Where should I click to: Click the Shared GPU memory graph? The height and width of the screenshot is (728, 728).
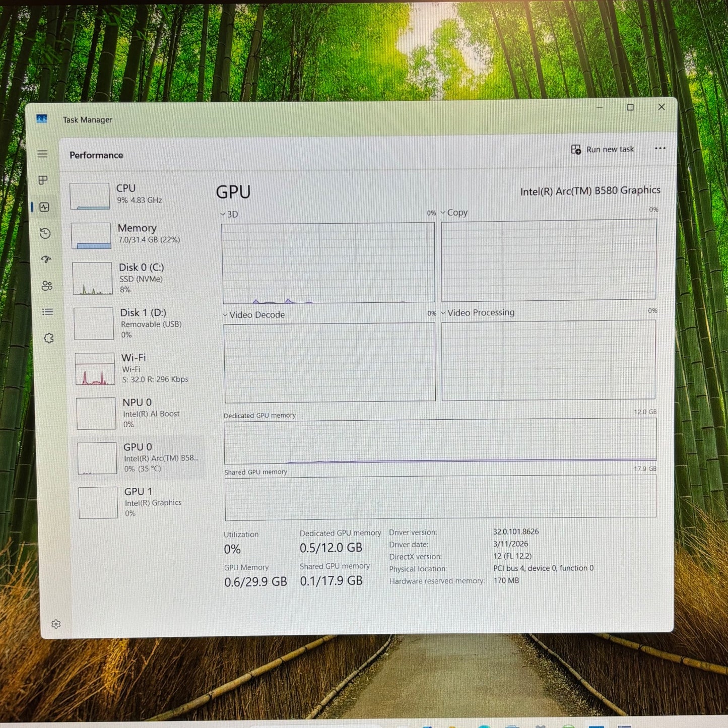click(441, 497)
